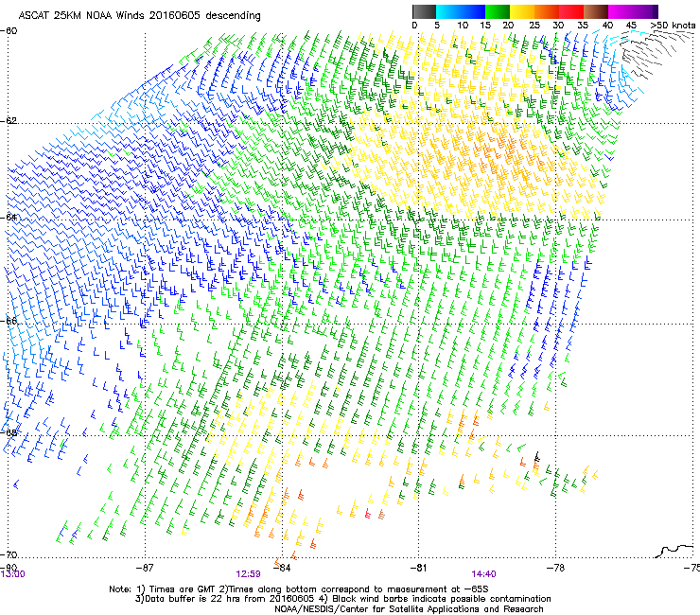Screen dimensions: 700x615
Task: Click the purple '14:40' swath time
Action: click(484, 574)
